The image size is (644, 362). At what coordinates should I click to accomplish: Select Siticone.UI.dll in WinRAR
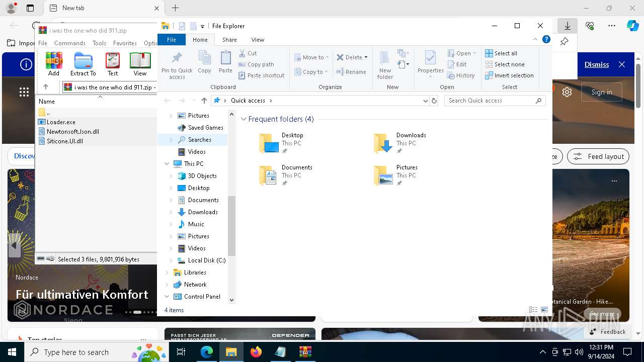pos(65,141)
